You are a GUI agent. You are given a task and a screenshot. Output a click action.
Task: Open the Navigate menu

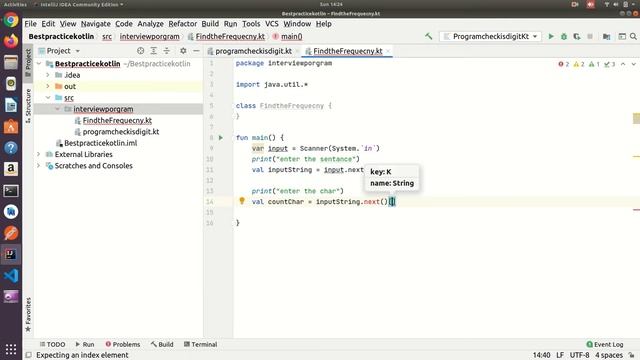coord(96,24)
